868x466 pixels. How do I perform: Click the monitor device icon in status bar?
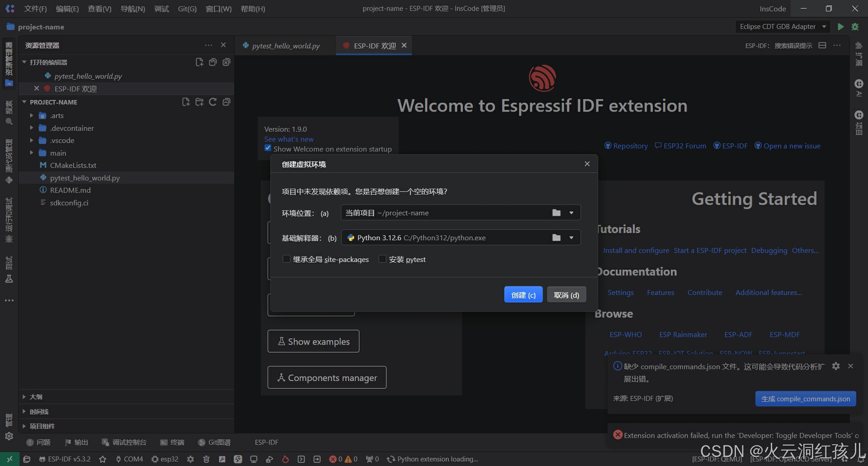[254, 459]
